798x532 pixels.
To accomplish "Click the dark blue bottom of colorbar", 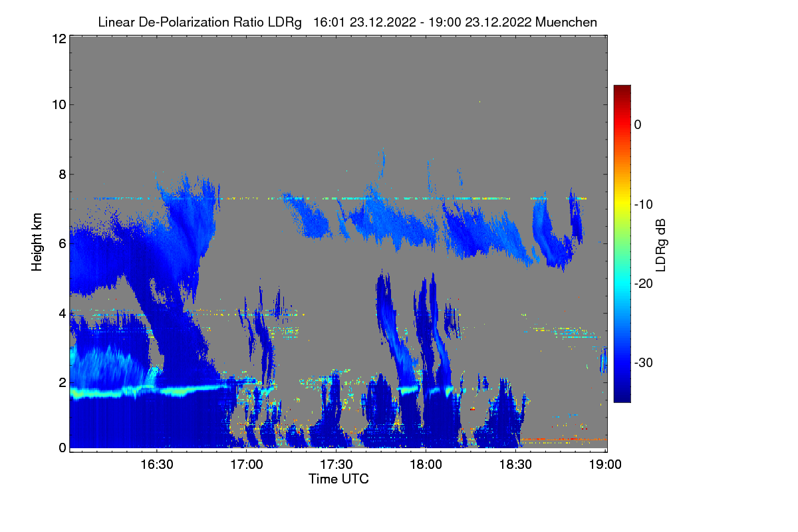I will pyautogui.click(x=622, y=396).
